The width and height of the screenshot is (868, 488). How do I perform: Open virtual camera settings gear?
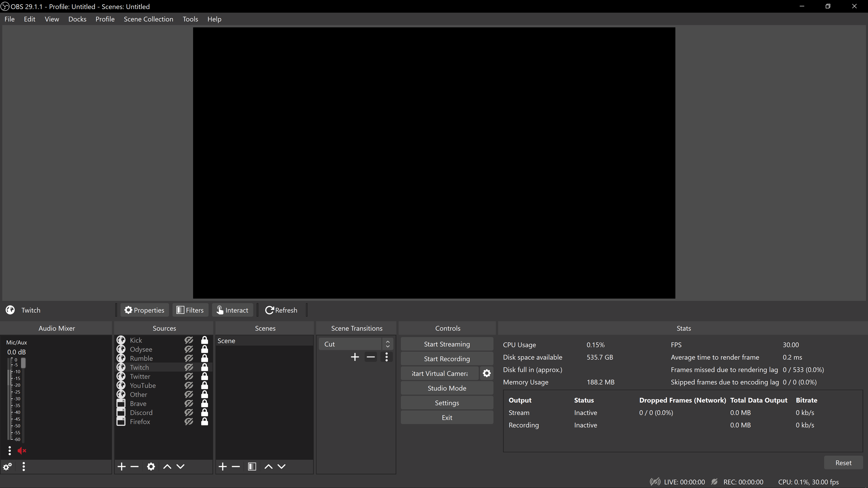[487, 373]
